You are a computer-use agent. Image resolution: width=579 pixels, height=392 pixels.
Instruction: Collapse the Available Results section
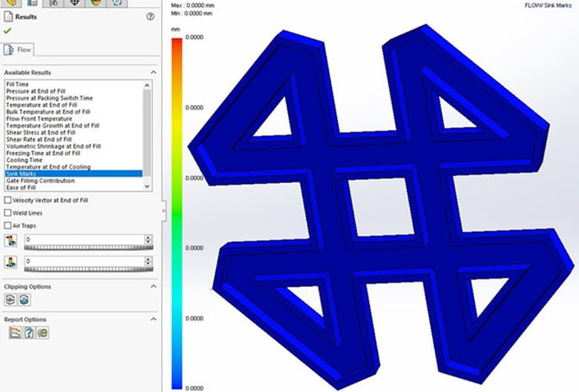(153, 72)
